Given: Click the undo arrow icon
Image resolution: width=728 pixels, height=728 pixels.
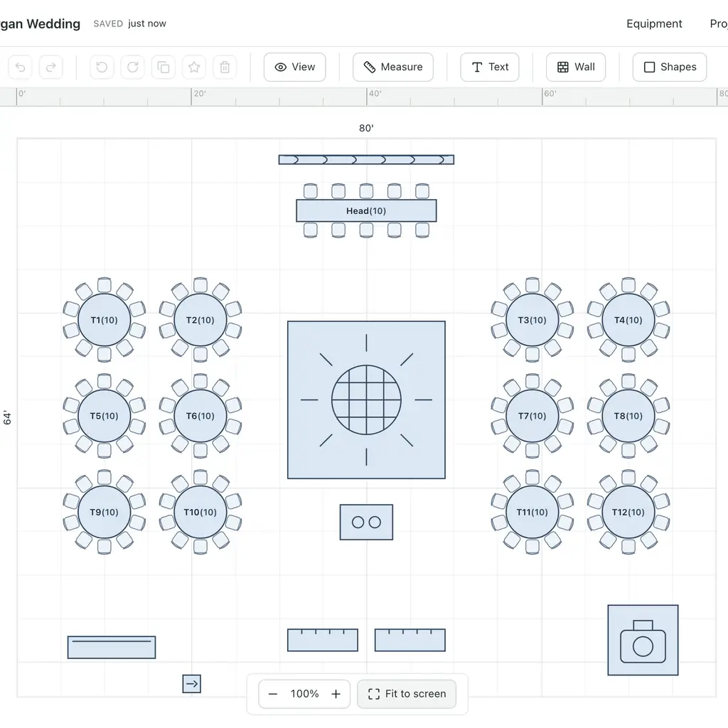Looking at the screenshot, I should tap(20, 67).
